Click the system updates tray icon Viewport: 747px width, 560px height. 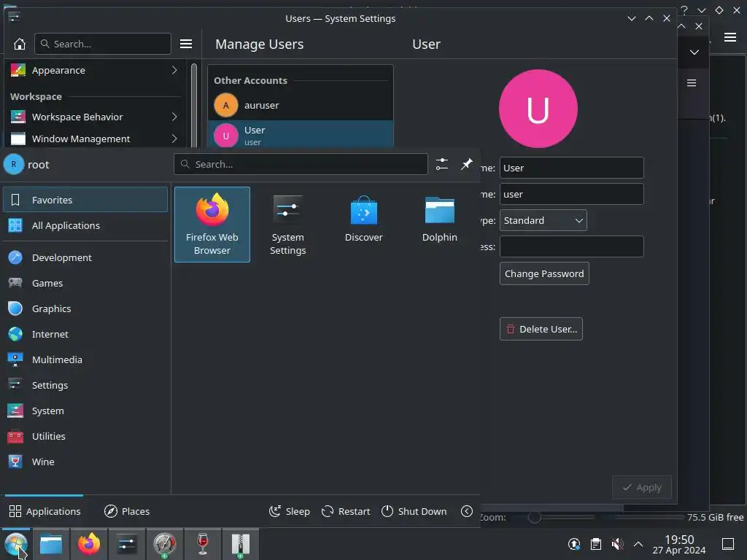tap(574, 544)
